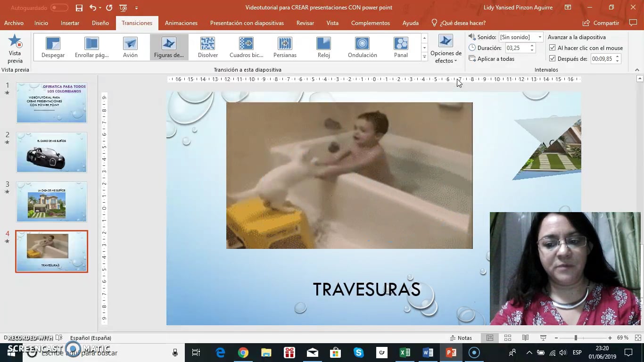The image size is (644, 362).
Task: Start slideshow from status bar icon
Action: pyautogui.click(x=543, y=338)
